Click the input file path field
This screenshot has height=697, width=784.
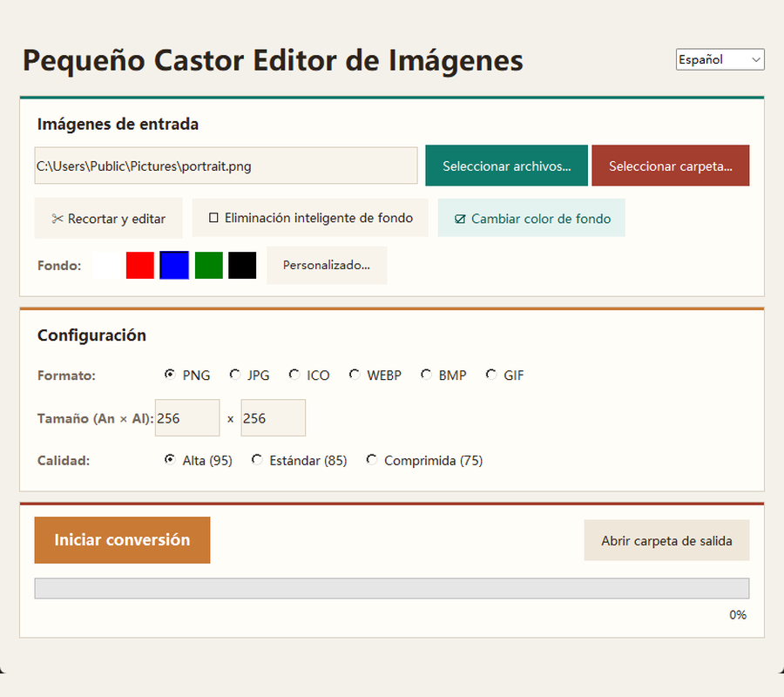click(226, 166)
